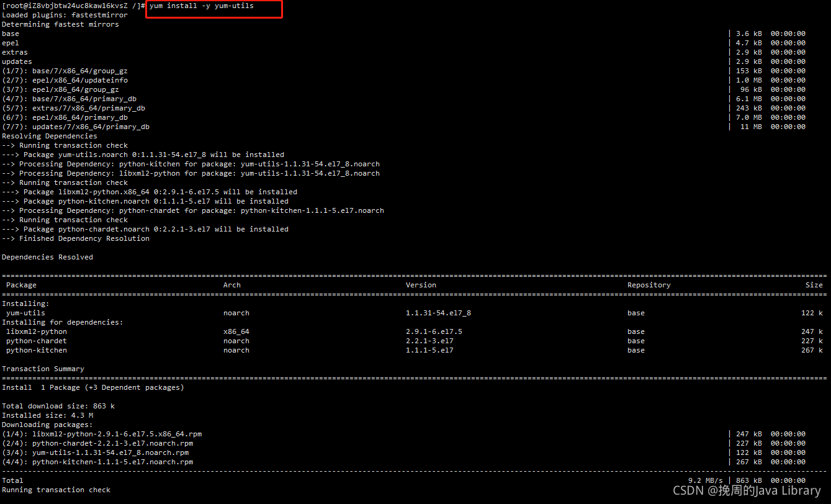Click version '2.9.1-6.el7.5' in table

434,331
